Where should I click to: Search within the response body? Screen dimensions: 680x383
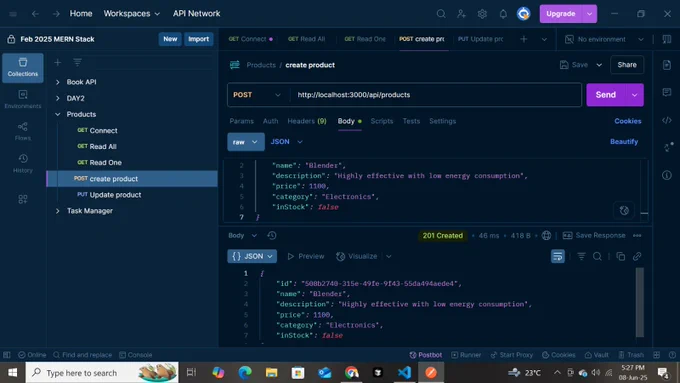(x=597, y=256)
